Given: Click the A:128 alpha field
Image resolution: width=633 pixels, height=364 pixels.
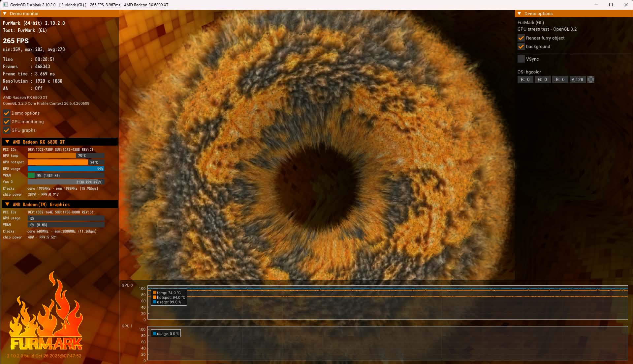Looking at the screenshot, I should click(577, 79).
